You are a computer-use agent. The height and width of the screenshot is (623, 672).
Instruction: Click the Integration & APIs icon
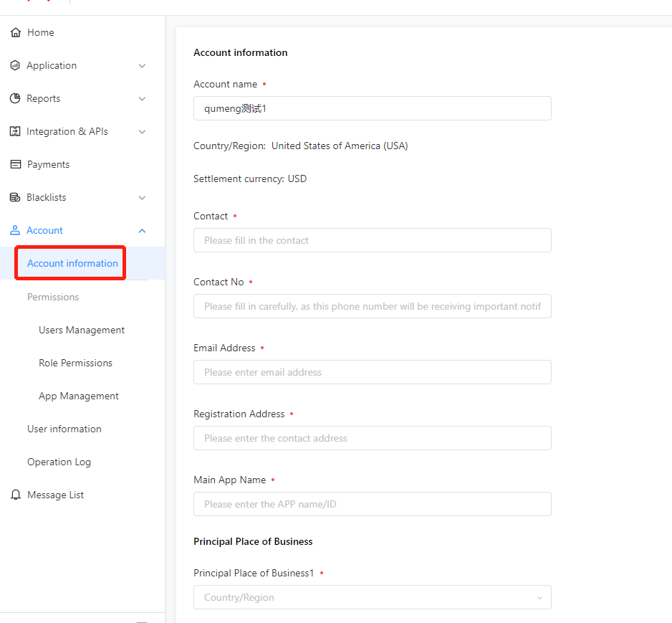pos(15,132)
